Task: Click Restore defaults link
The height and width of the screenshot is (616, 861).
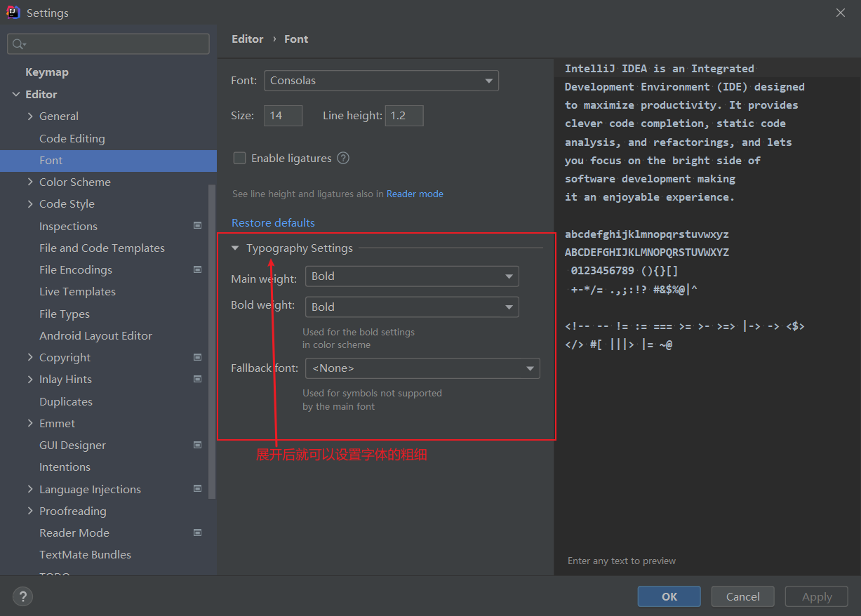Action: coord(273,222)
